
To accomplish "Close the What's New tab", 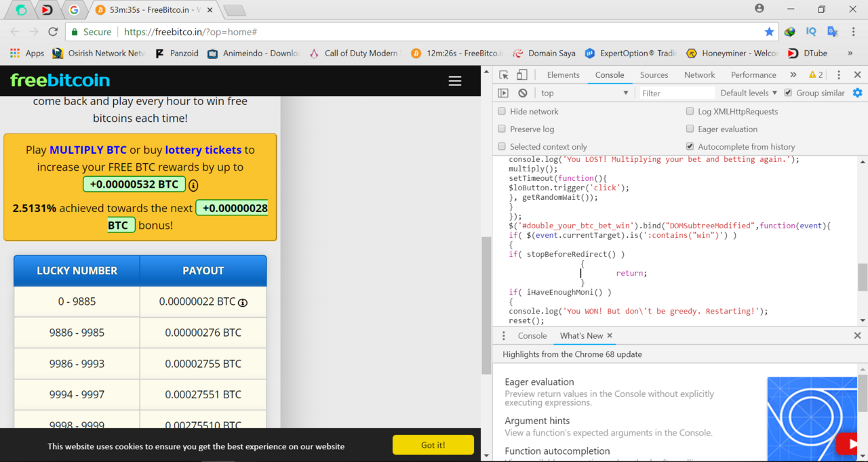I will tap(610, 335).
